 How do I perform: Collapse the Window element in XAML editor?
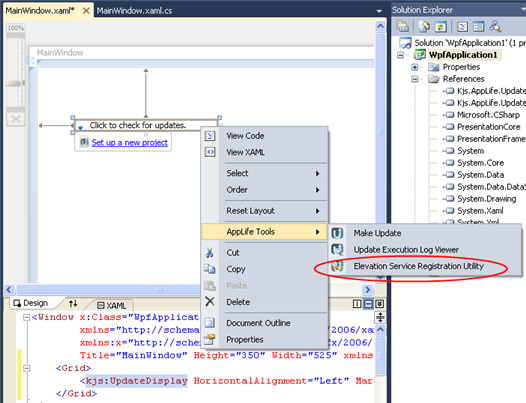click(x=27, y=317)
